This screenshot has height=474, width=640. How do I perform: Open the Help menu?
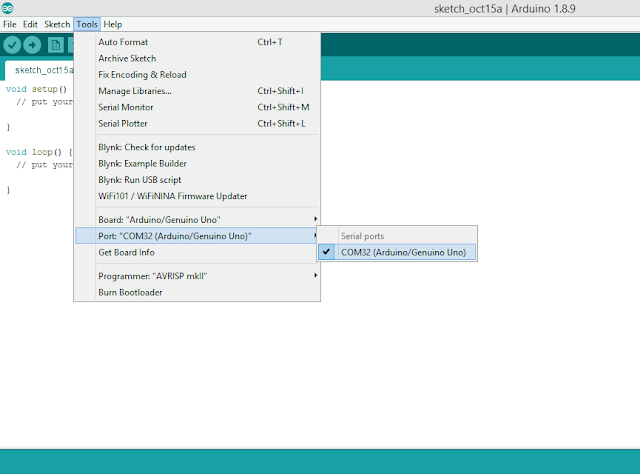pos(113,24)
